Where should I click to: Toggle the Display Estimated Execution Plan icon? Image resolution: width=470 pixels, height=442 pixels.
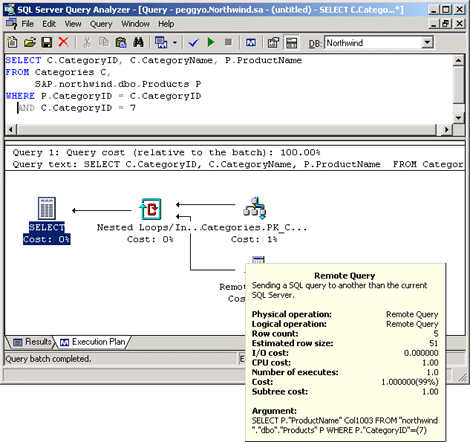coord(251,42)
